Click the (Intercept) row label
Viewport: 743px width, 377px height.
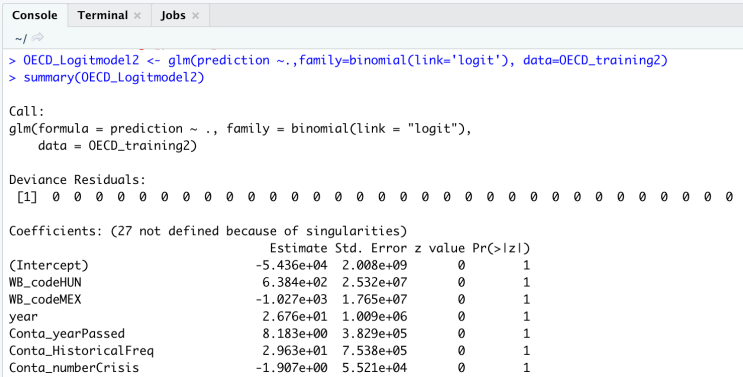[x=49, y=265]
